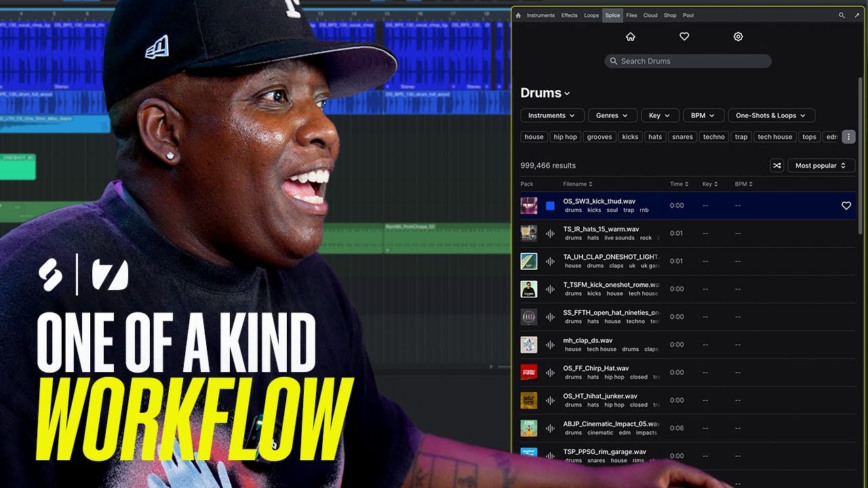The image size is (868, 488).
Task: Open pack artwork for TA_UH_CLAP_ONESHOT
Action: click(529, 261)
